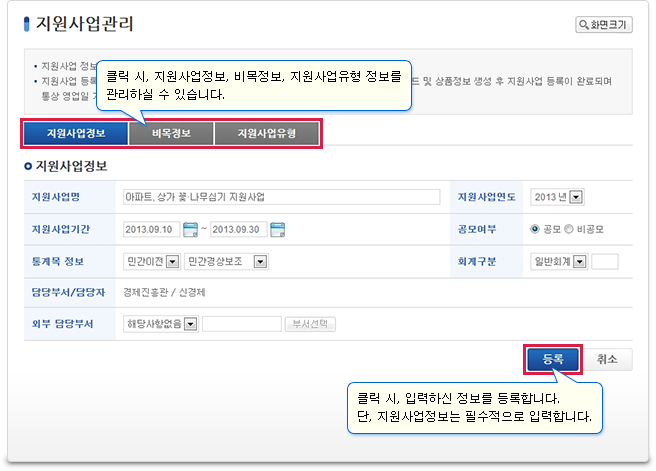Switch to the 지원사업정보 tab
Viewport: 656px width, 471px height.
[76, 133]
